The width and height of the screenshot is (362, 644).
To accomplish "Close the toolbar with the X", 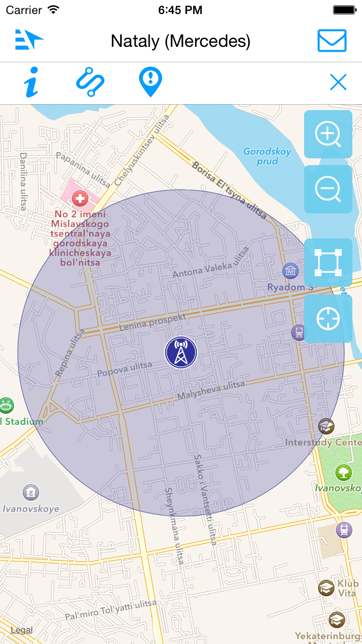I will (x=338, y=83).
